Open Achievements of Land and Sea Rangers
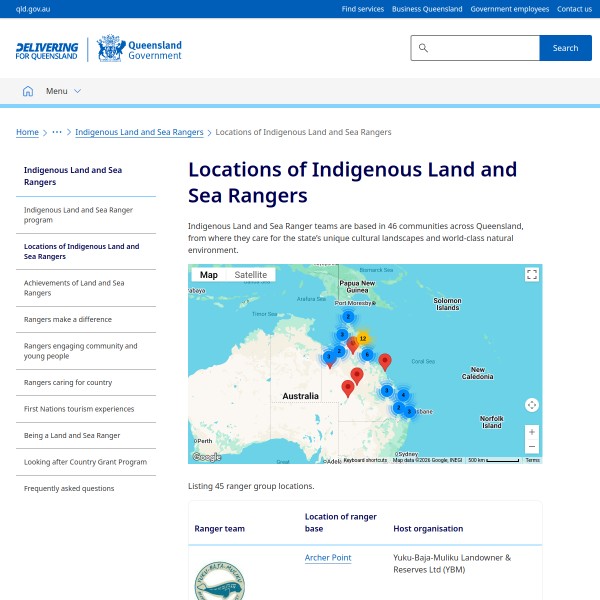 tap(74, 288)
